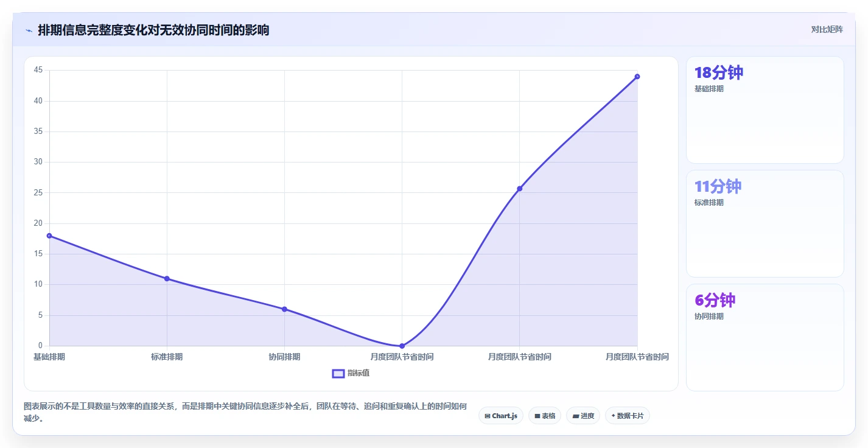Click the 11分钟 metric card
The width and height of the screenshot is (868, 448).
[765, 224]
